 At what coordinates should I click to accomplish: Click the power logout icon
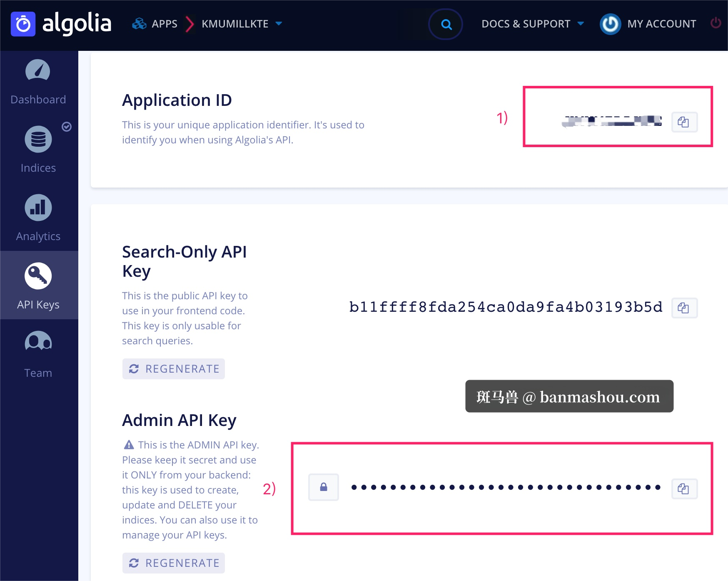[x=716, y=23]
